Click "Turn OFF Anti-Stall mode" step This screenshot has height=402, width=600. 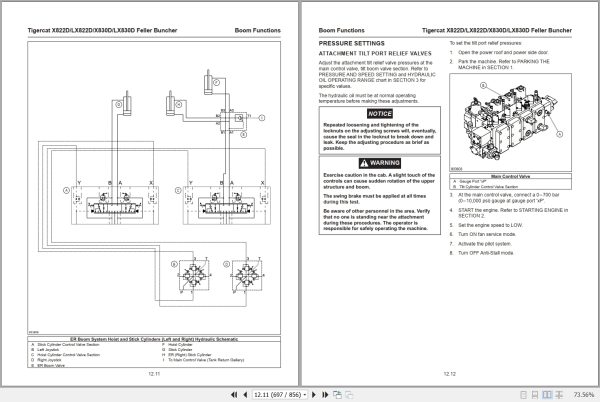pos(486,253)
